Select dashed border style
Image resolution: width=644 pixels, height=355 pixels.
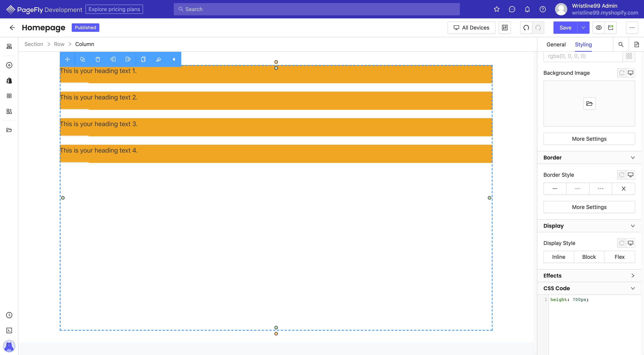(x=601, y=189)
